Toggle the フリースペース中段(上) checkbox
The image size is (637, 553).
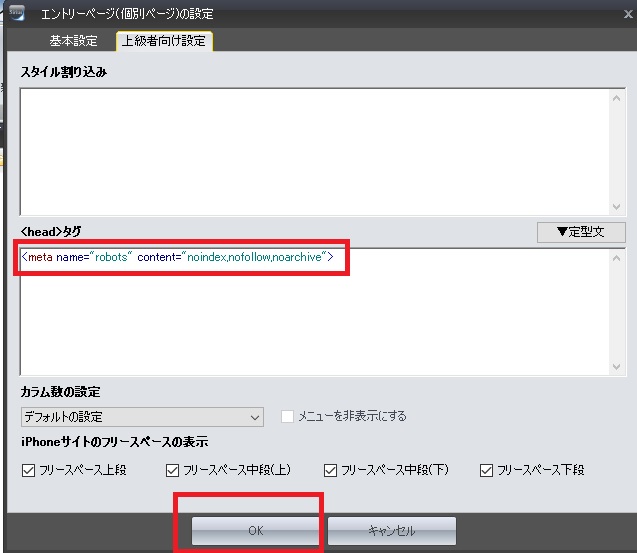173,470
